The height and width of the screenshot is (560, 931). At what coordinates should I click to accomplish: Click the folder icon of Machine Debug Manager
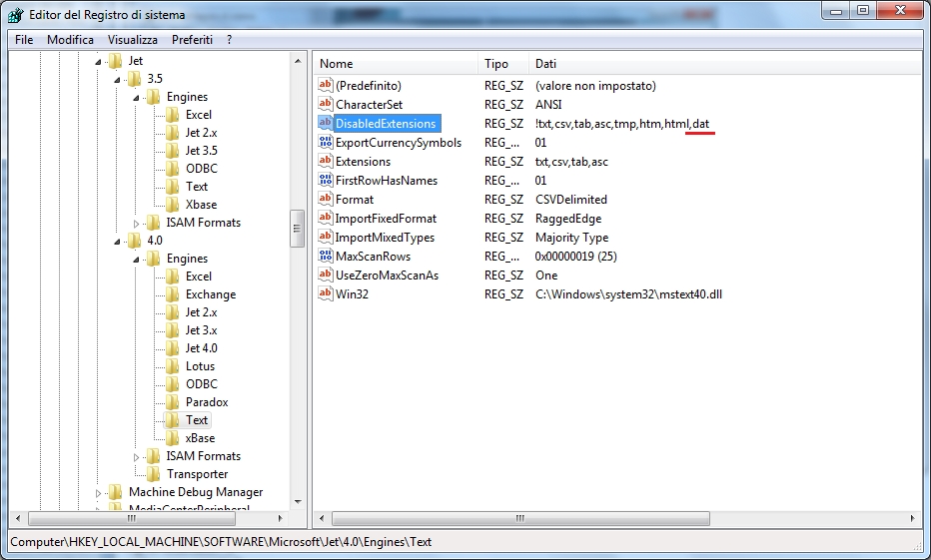(x=115, y=492)
